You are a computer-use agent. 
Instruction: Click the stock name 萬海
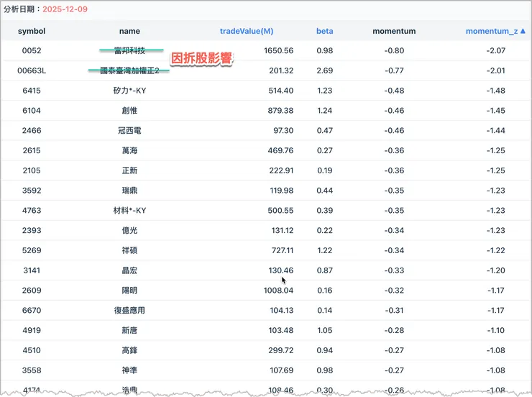tap(129, 150)
